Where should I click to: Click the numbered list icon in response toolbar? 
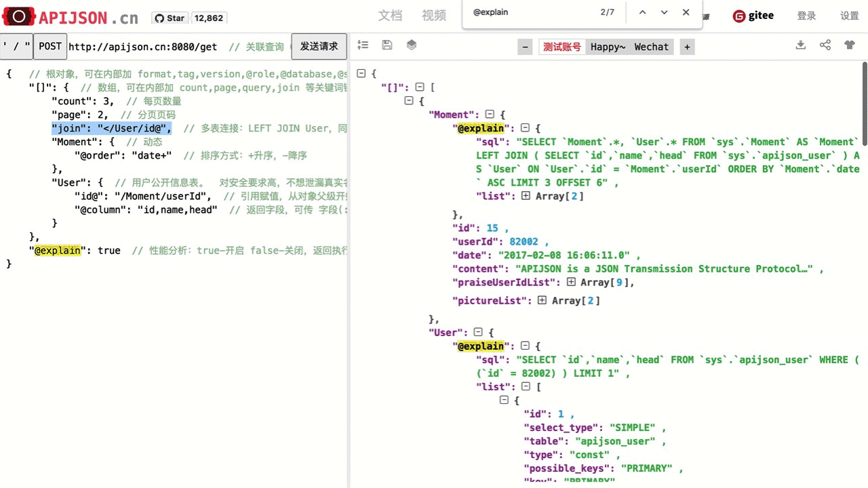click(x=363, y=45)
